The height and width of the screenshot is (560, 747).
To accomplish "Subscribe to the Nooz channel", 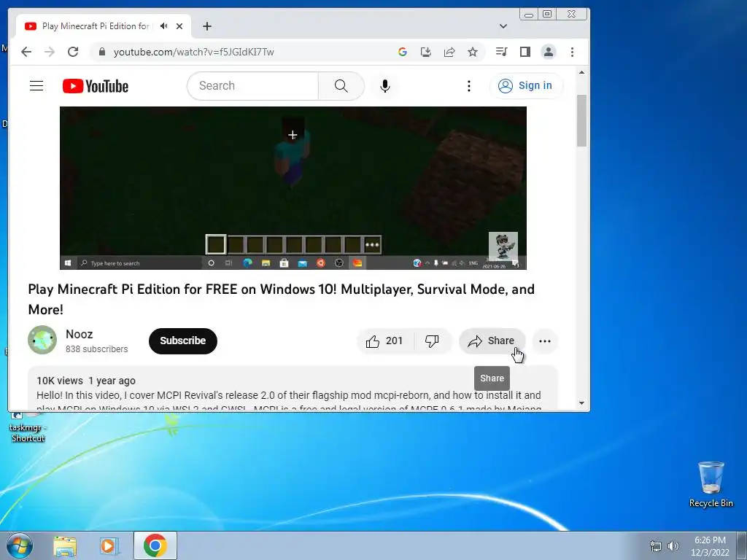I will click(x=183, y=341).
